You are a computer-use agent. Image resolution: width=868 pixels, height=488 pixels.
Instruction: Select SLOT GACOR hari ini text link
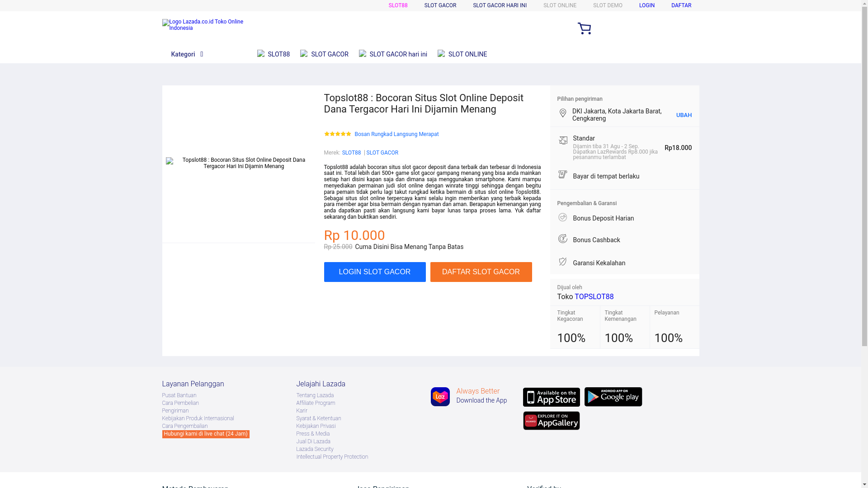tap(398, 54)
